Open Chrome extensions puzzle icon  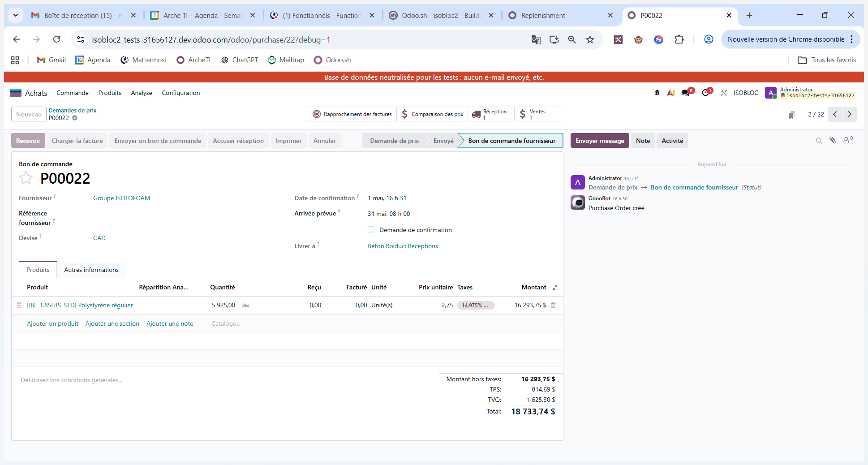click(x=679, y=39)
